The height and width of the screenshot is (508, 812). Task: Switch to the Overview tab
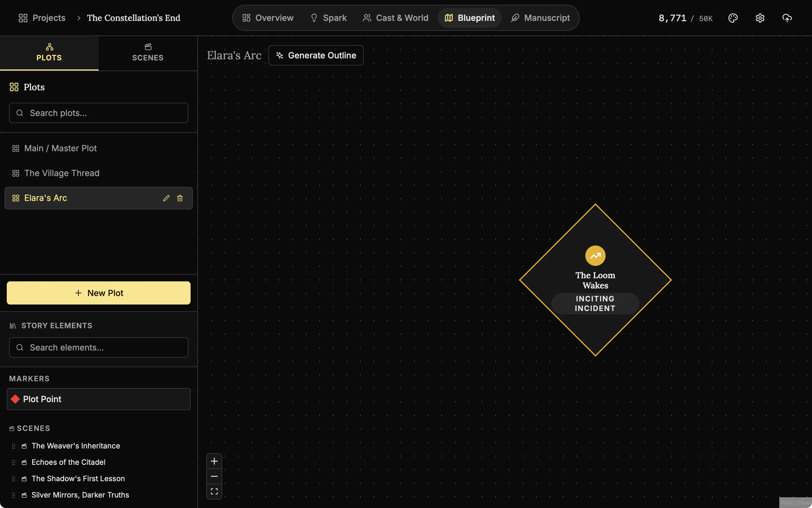(x=268, y=18)
